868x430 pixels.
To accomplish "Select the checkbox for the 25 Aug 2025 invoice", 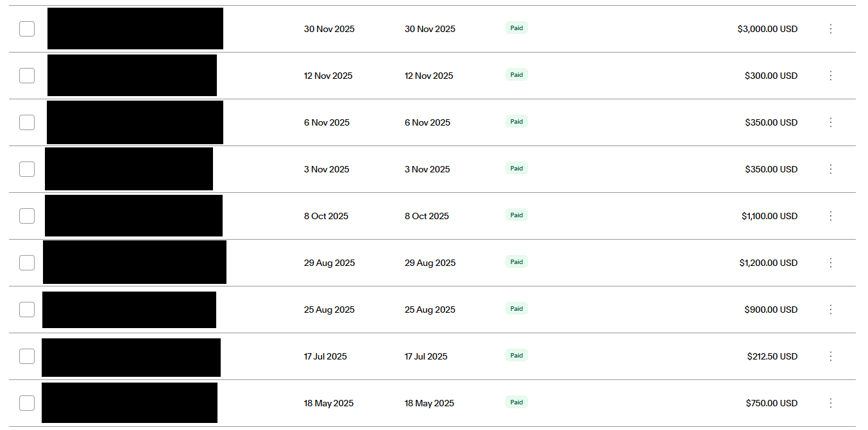I will 27,310.
